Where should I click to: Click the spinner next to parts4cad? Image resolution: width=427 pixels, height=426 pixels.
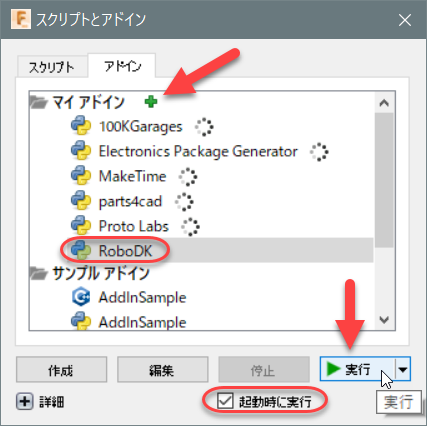[184, 202]
